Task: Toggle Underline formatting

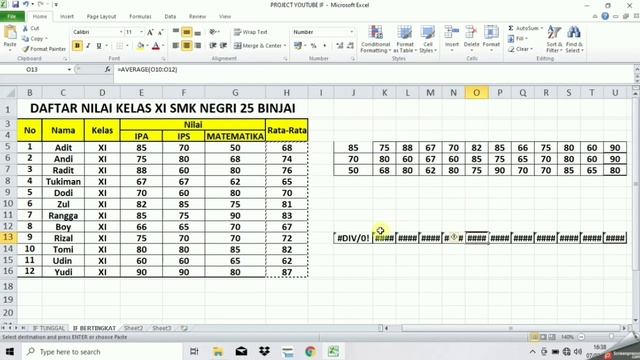Action: tap(98, 46)
